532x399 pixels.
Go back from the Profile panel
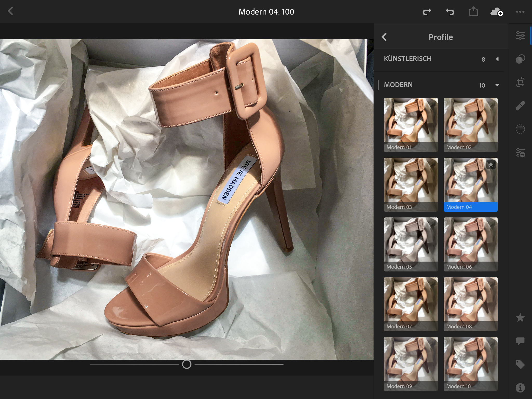point(384,37)
